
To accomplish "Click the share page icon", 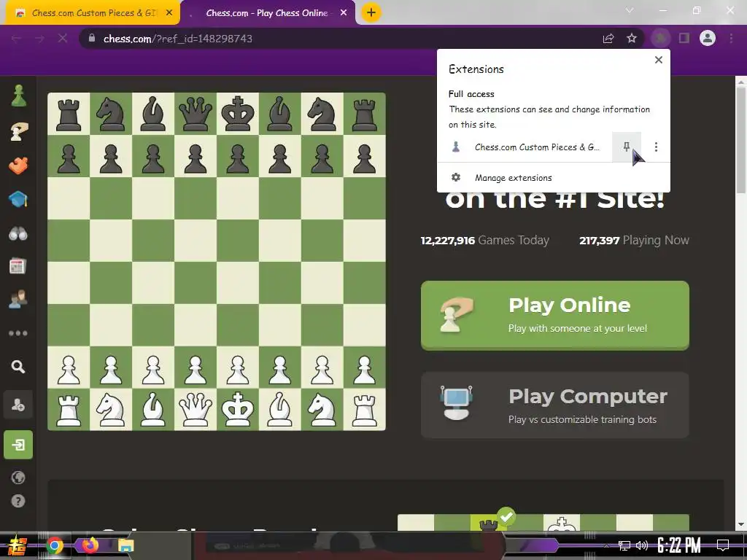I will (x=608, y=39).
